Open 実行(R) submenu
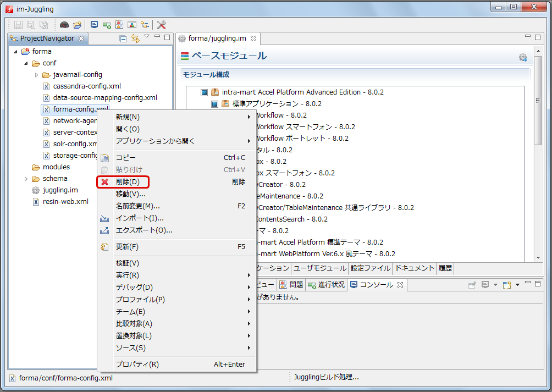 pos(176,275)
